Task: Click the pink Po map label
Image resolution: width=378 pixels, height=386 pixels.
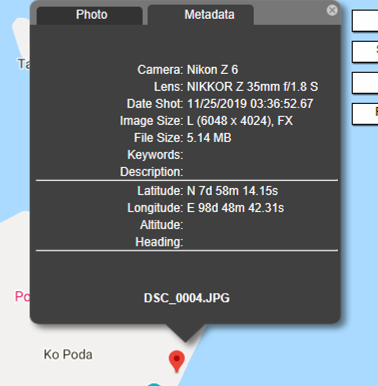Action: pos(22,297)
